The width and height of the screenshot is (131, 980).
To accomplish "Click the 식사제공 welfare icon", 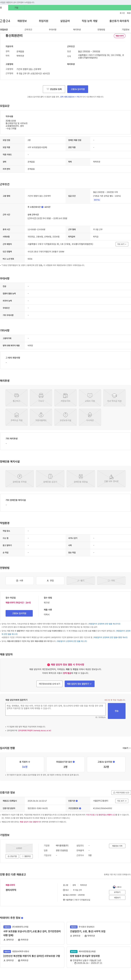I will pyautogui.click(x=90, y=417).
